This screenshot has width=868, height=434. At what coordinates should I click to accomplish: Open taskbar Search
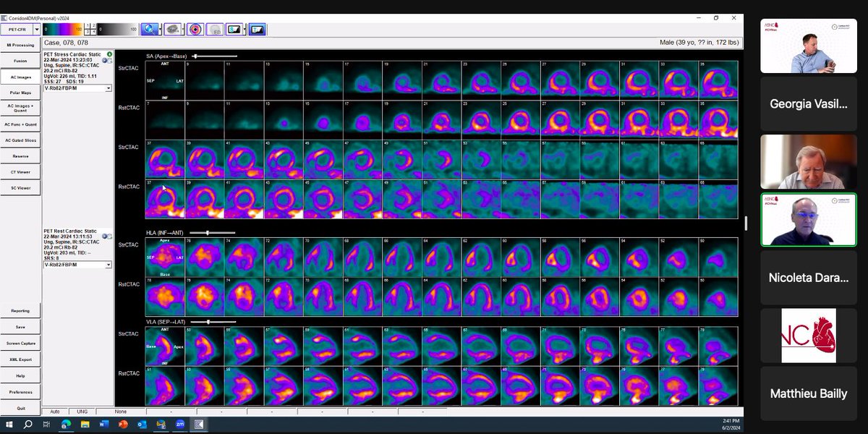(x=29, y=424)
